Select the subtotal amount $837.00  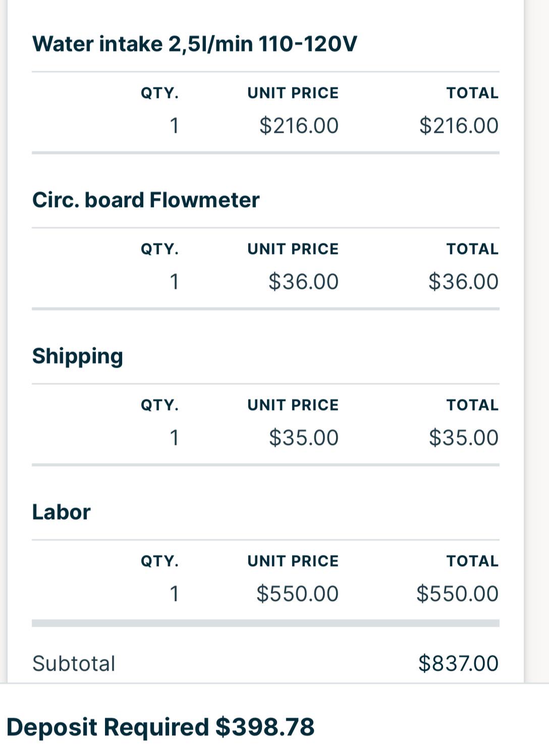point(458,664)
